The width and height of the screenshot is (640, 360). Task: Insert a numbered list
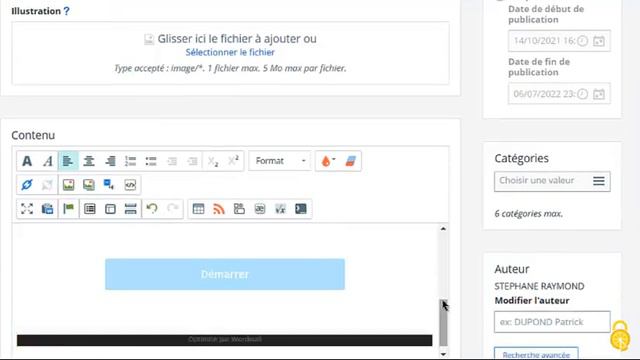click(130, 161)
